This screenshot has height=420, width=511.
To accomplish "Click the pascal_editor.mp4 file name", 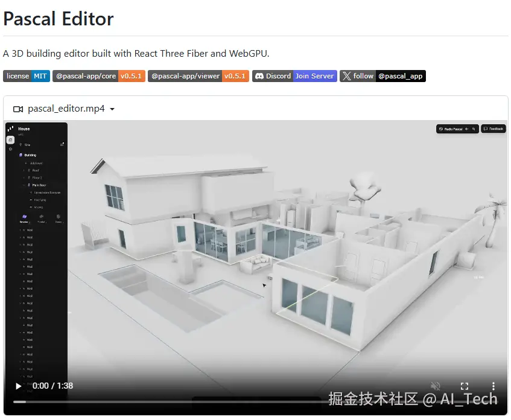I will coord(66,109).
